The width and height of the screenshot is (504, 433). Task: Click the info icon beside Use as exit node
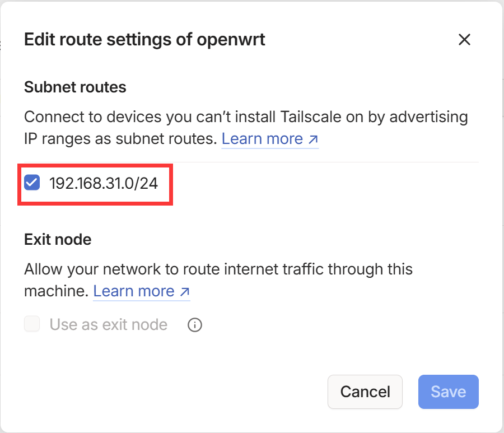(195, 325)
